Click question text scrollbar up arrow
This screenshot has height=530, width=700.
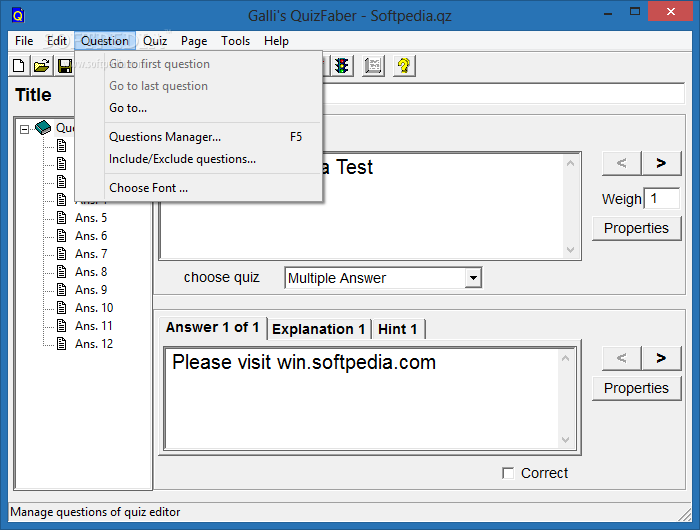click(570, 163)
